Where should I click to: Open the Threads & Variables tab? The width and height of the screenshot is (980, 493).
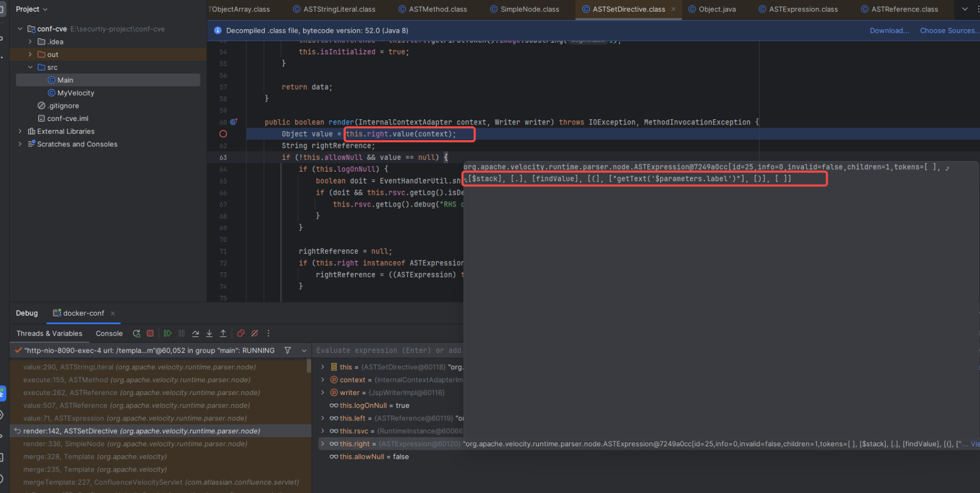pos(49,333)
